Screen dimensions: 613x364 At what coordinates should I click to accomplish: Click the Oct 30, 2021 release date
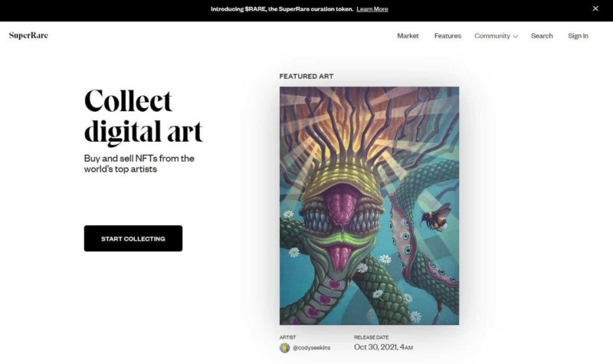pos(383,347)
